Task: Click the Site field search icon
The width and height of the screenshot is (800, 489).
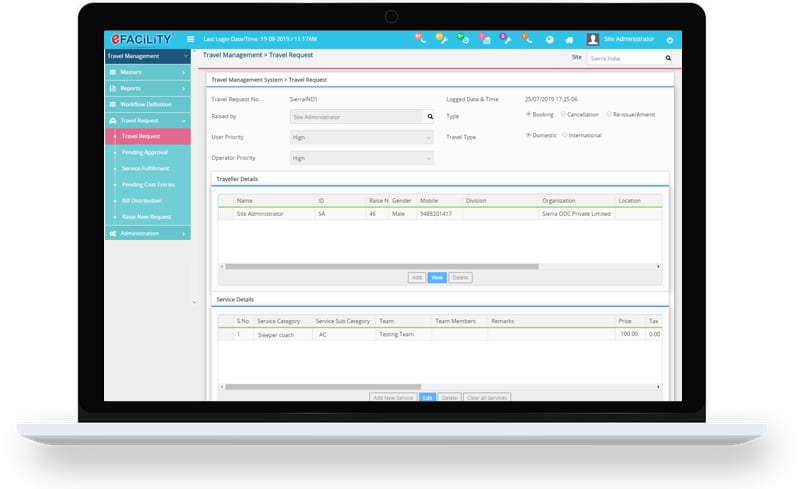Action: point(668,59)
